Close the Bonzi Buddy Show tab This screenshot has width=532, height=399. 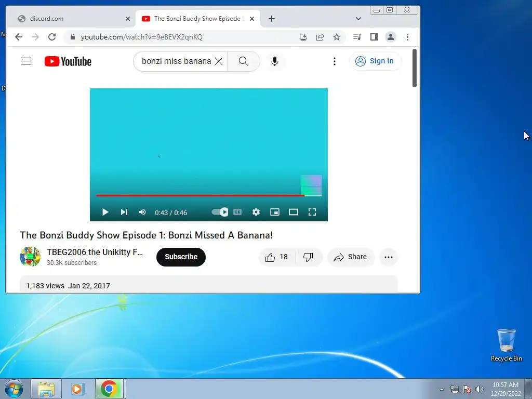point(252,19)
